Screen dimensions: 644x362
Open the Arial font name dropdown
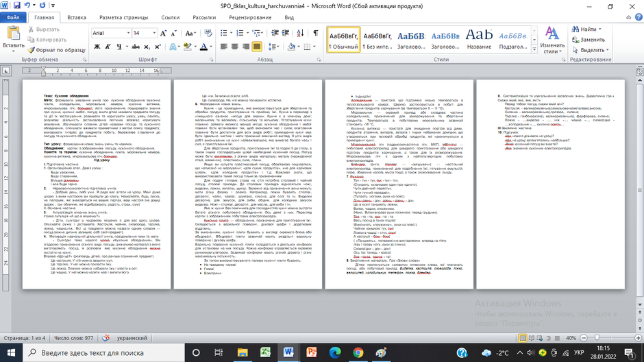pos(129,33)
